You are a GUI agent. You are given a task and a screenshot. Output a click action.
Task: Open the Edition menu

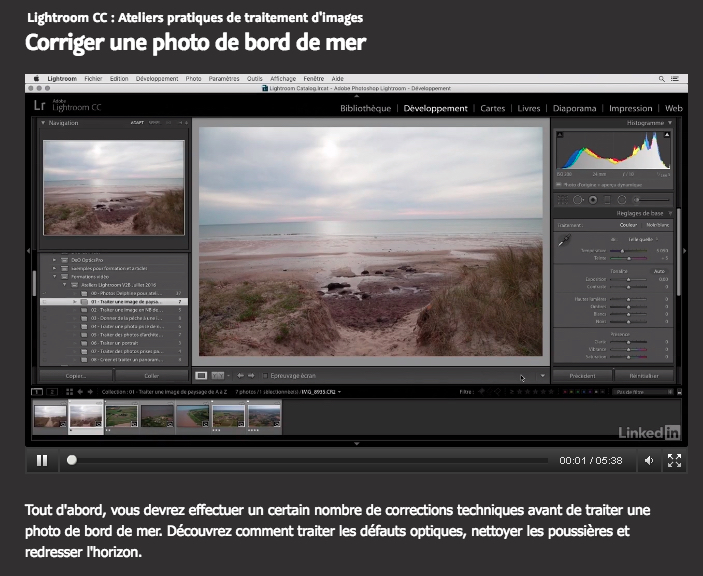coord(119,78)
